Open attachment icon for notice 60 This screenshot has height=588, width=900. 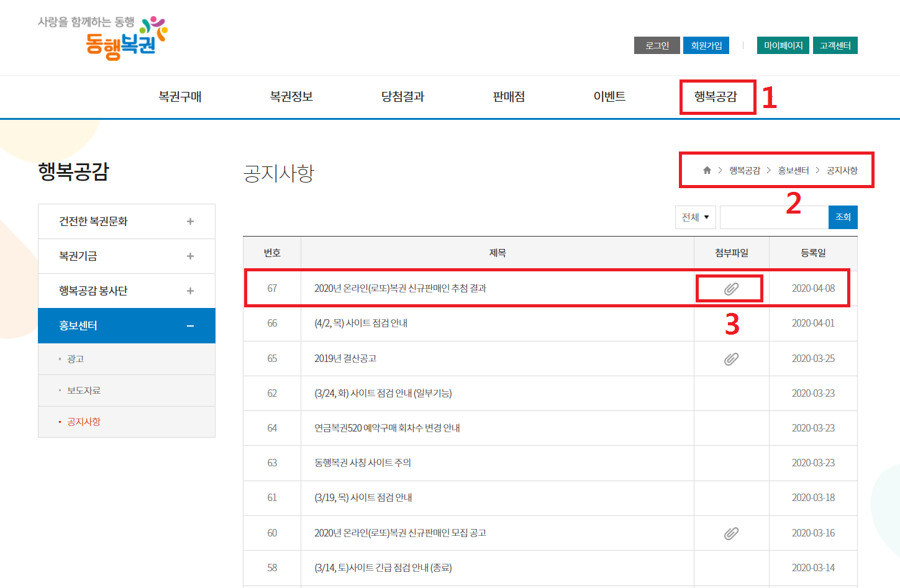[731, 533]
